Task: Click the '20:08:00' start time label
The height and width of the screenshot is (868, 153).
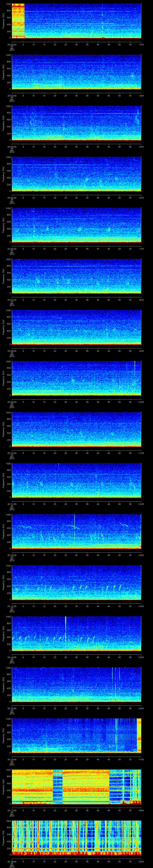Action: (x=12, y=351)
